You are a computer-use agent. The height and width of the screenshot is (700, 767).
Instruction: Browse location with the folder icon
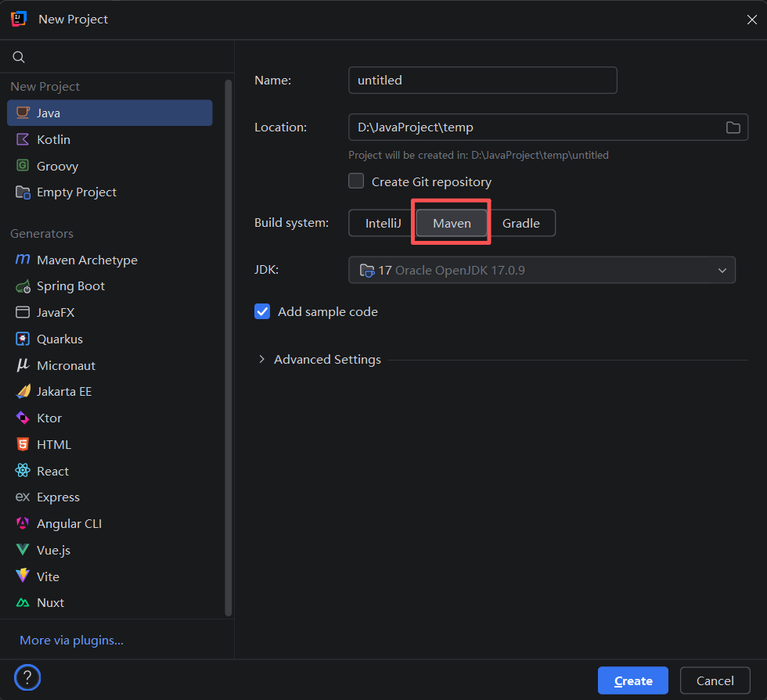pos(733,127)
